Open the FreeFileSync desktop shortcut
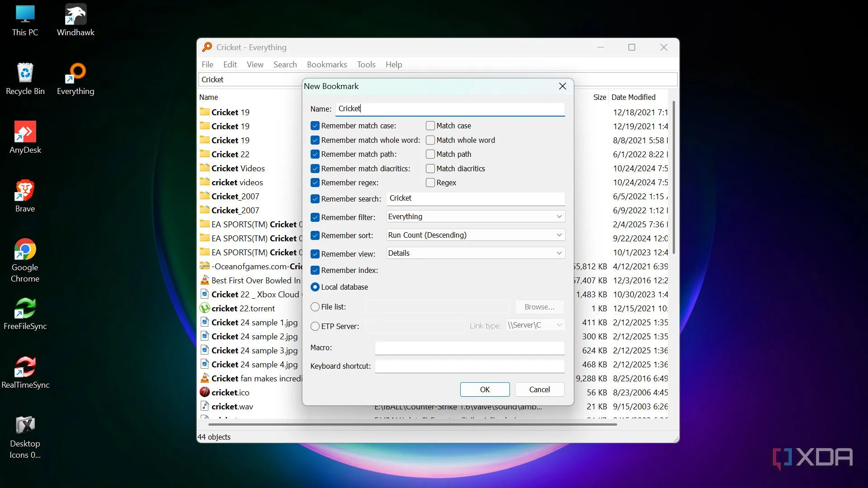This screenshot has width=868, height=488. click(x=25, y=314)
